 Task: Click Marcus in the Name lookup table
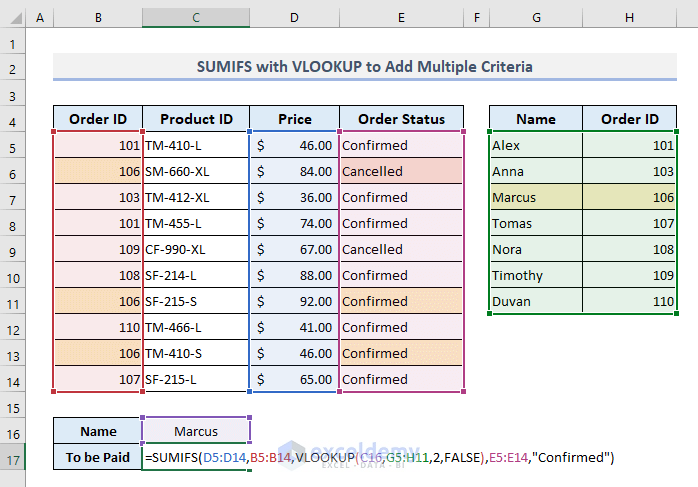[x=535, y=197]
